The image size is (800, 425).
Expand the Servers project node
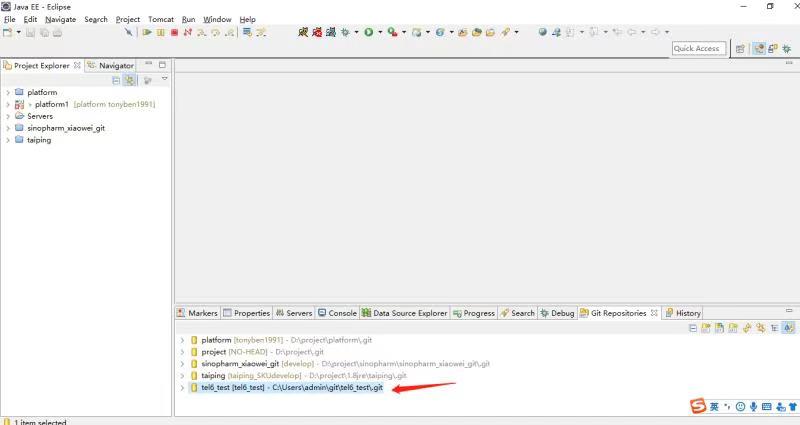pos(8,116)
